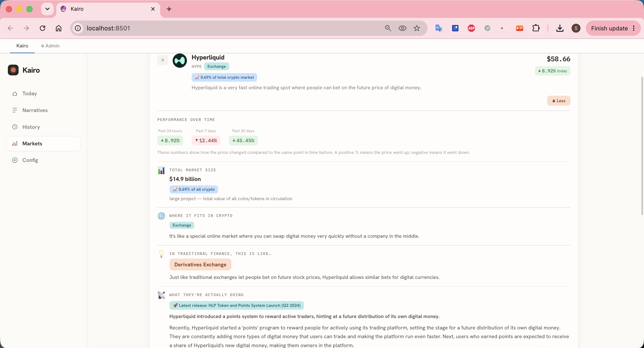Click the rank 9 badge
This screenshot has height=348, width=644.
[163, 60]
